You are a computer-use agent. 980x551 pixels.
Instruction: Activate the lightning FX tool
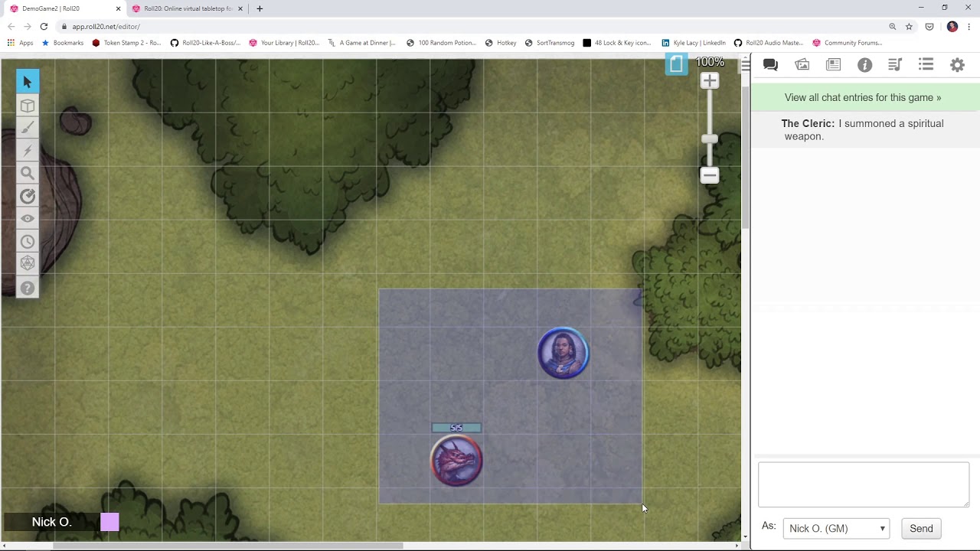28,151
